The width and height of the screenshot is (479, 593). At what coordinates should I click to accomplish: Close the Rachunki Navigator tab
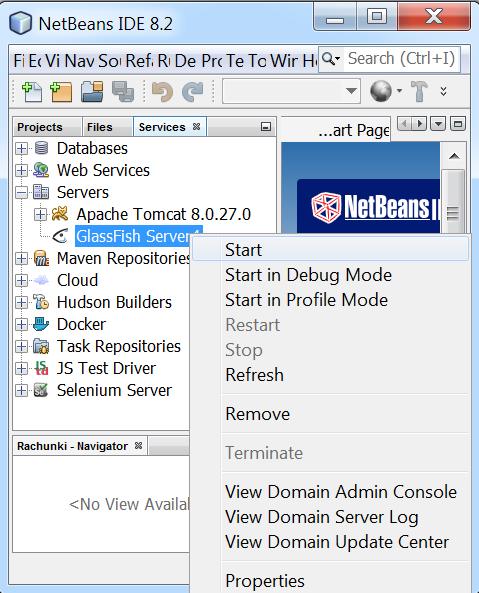[138, 446]
